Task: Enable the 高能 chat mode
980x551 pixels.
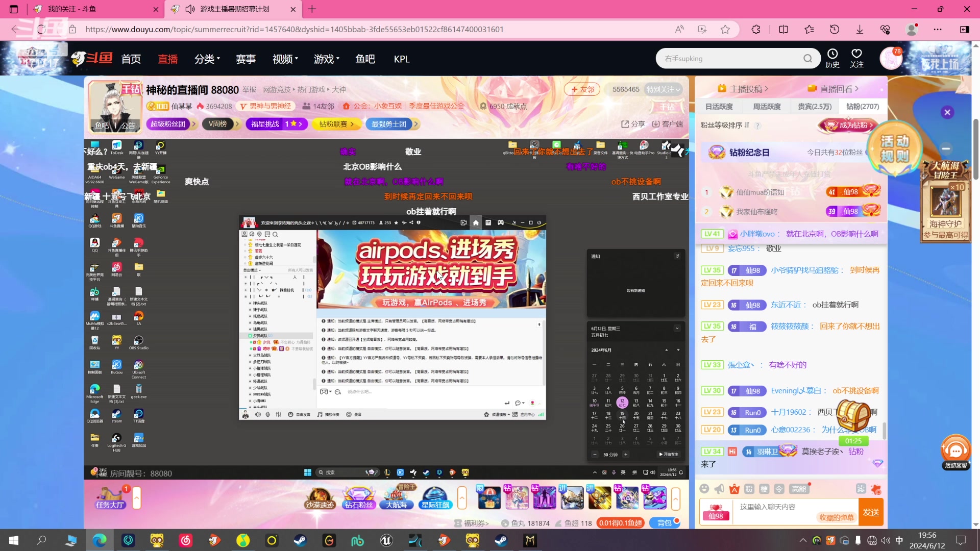Action: pyautogui.click(x=799, y=488)
